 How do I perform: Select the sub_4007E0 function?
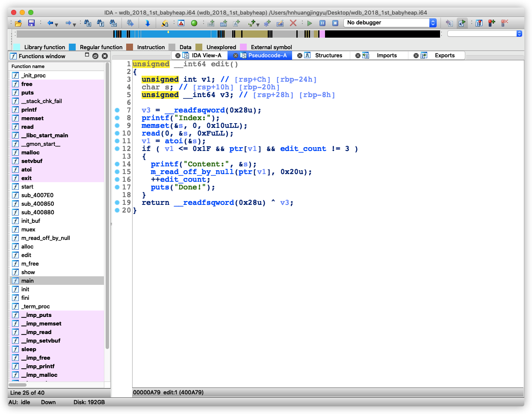coord(56,195)
